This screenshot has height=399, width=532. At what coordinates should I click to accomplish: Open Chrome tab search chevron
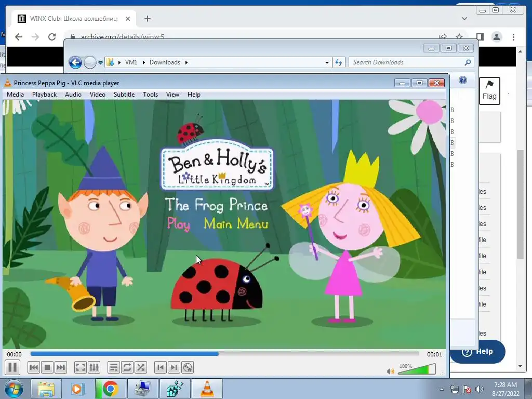(x=464, y=19)
